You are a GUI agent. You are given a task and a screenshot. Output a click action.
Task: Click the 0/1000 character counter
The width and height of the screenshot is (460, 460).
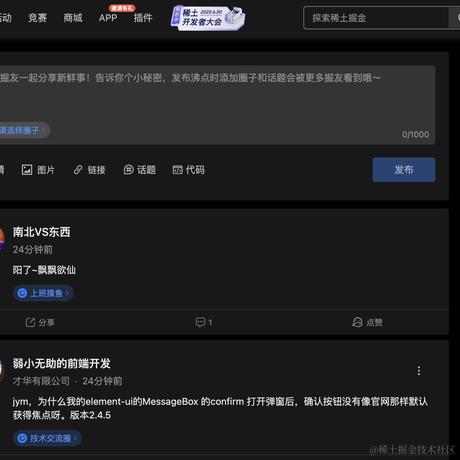coord(415,135)
